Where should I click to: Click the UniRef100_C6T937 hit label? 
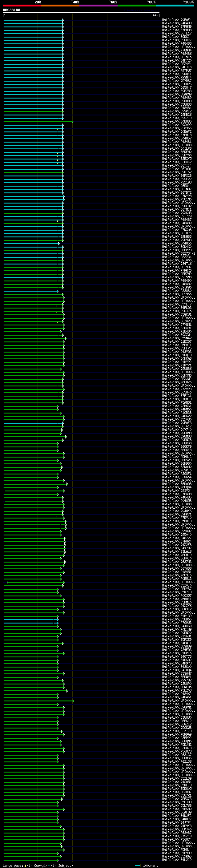(177, 267)
